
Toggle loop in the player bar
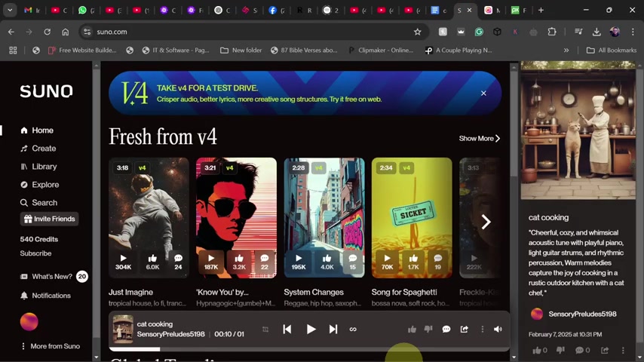tap(353, 329)
